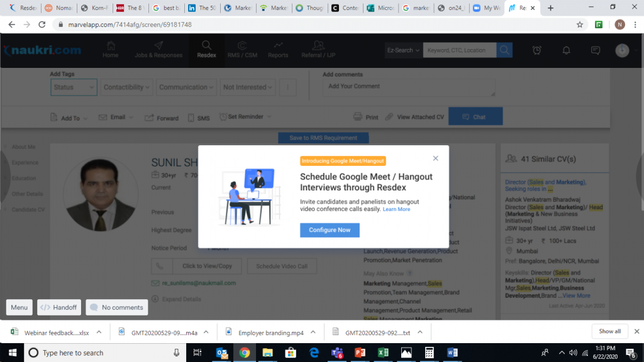Open the Learn More link
The width and height of the screenshot is (644, 362).
click(x=396, y=209)
